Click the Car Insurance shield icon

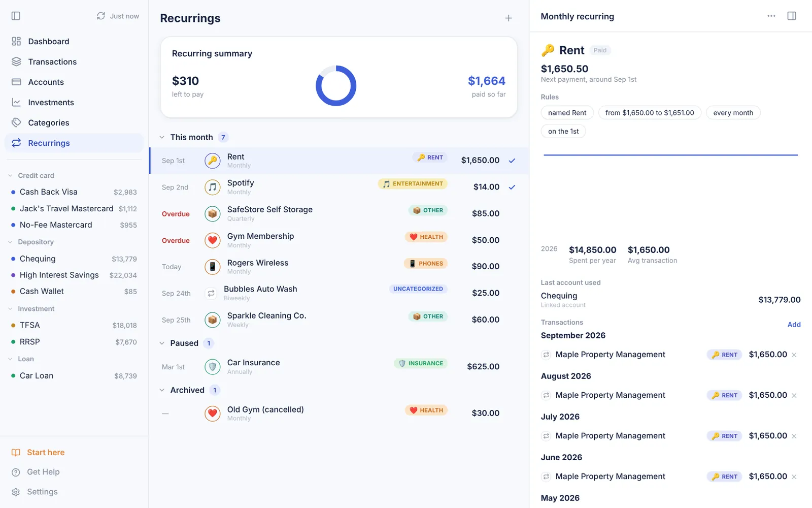[213, 367]
